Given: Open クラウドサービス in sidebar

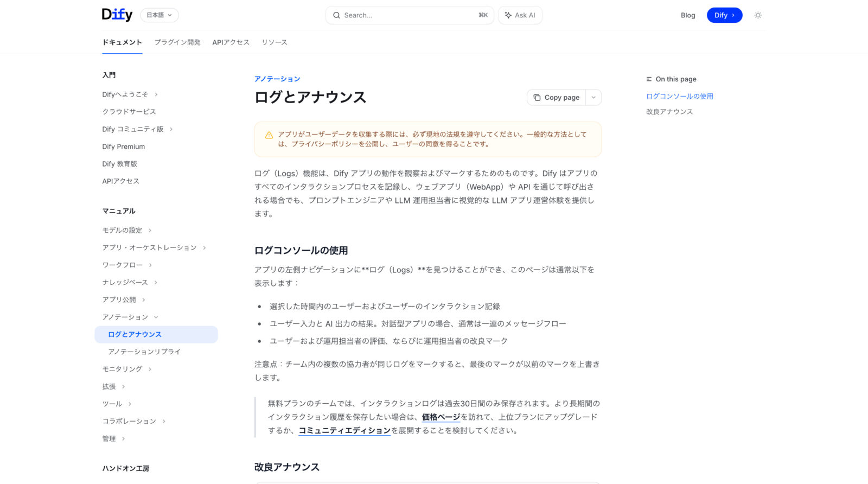Looking at the screenshot, I should click(x=129, y=112).
